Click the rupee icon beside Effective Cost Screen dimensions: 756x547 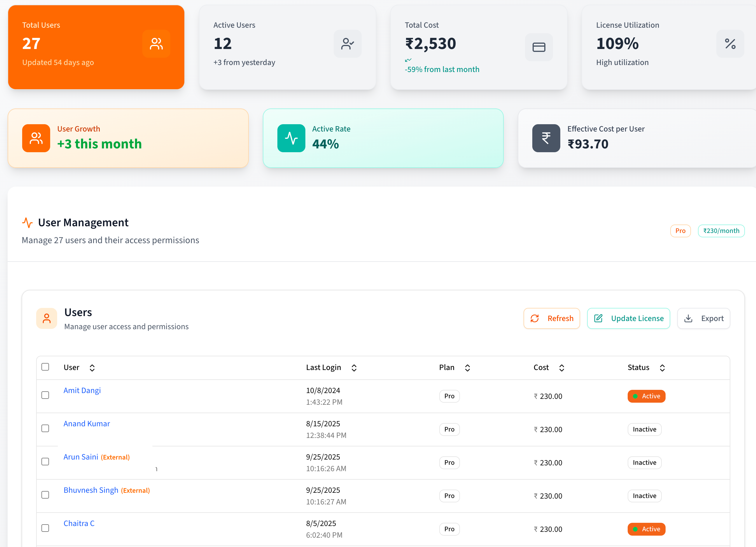(546, 138)
